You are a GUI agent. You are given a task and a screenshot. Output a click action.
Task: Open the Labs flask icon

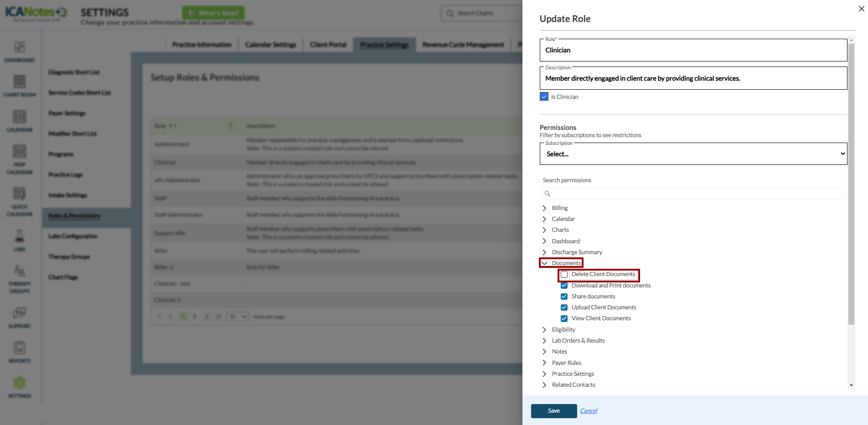click(x=19, y=236)
